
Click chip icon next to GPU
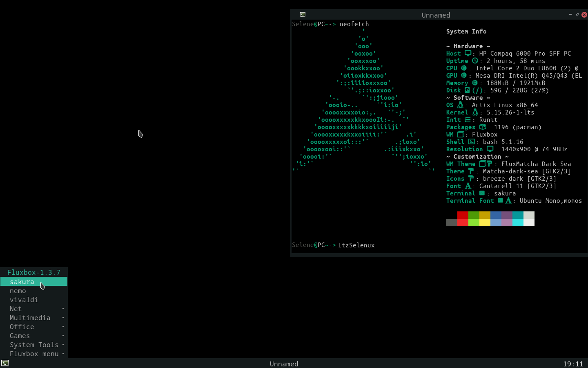[x=463, y=75]
